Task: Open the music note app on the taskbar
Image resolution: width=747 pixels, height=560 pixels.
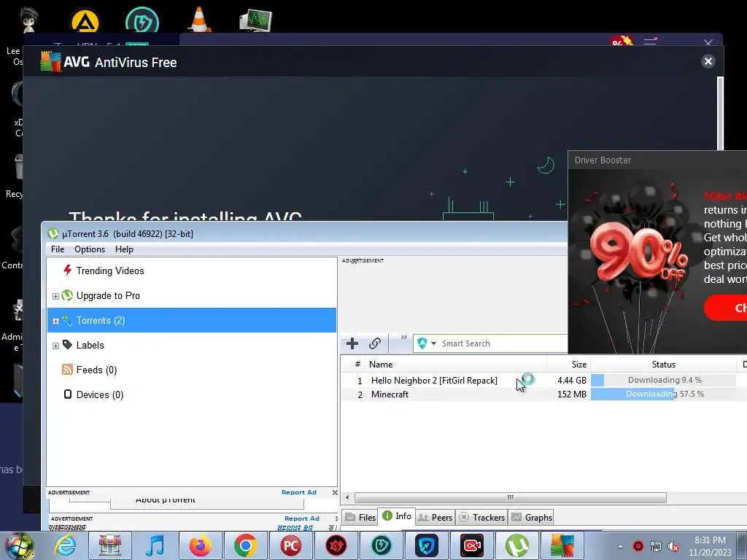Action: (x=155, y=545)
